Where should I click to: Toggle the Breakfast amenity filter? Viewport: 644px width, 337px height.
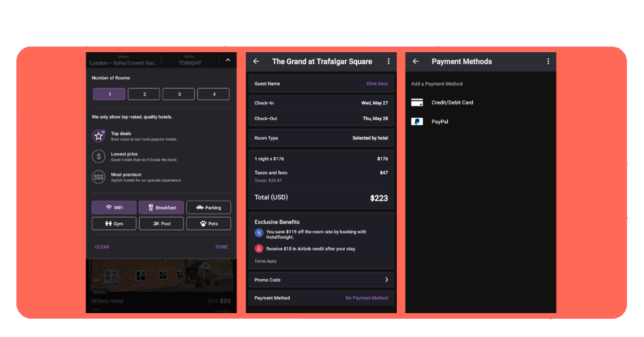162,207
